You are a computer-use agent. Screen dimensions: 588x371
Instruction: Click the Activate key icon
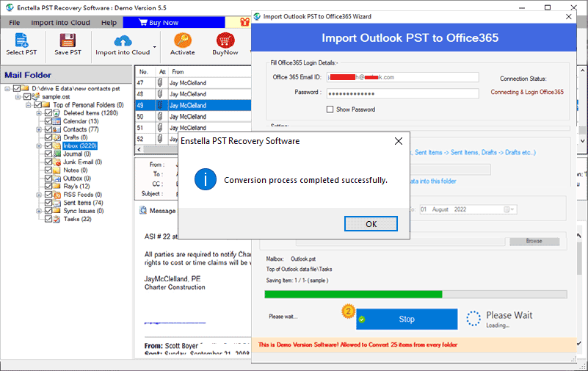(x=182, y=41)
